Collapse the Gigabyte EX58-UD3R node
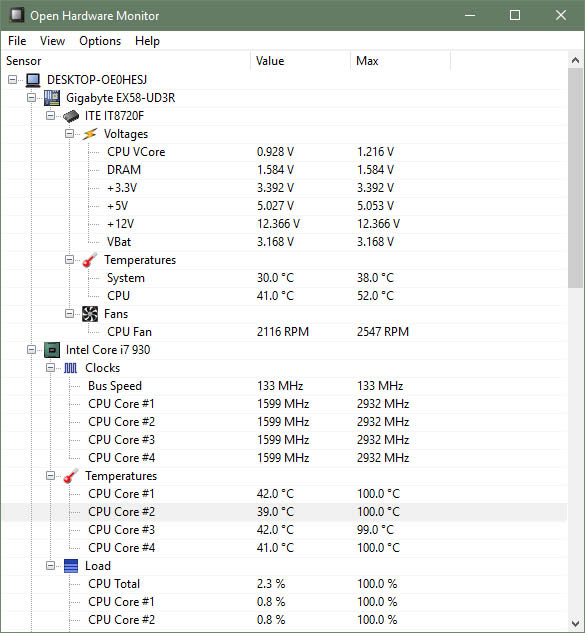 (x=31, y=98)
